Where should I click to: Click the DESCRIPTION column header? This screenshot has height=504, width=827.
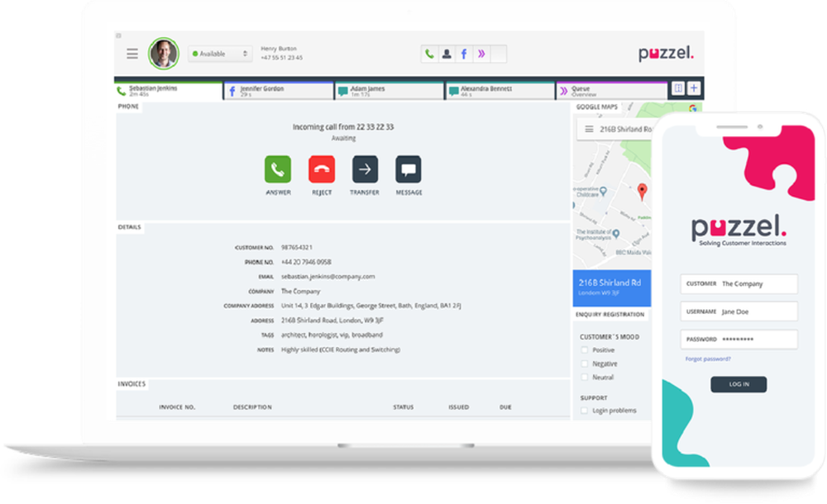click(x=252, y=407)
